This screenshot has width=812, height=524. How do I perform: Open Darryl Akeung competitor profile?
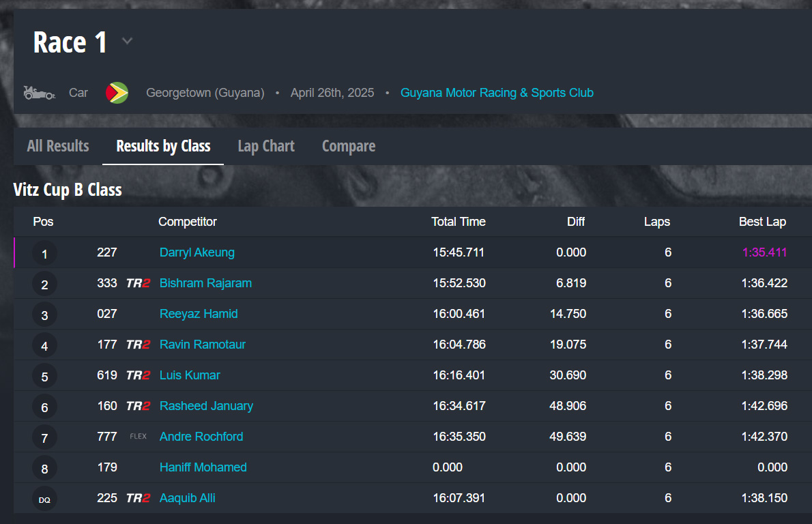coord(197,252)
